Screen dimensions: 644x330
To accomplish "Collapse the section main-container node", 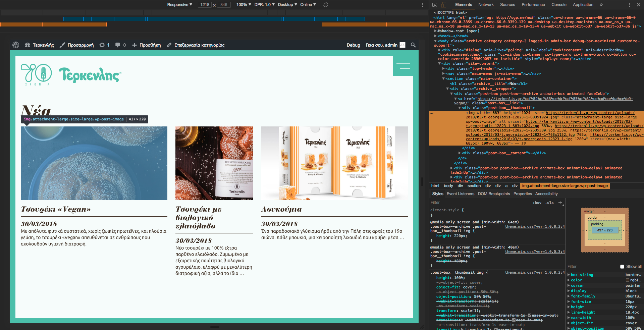I will 444,78.
